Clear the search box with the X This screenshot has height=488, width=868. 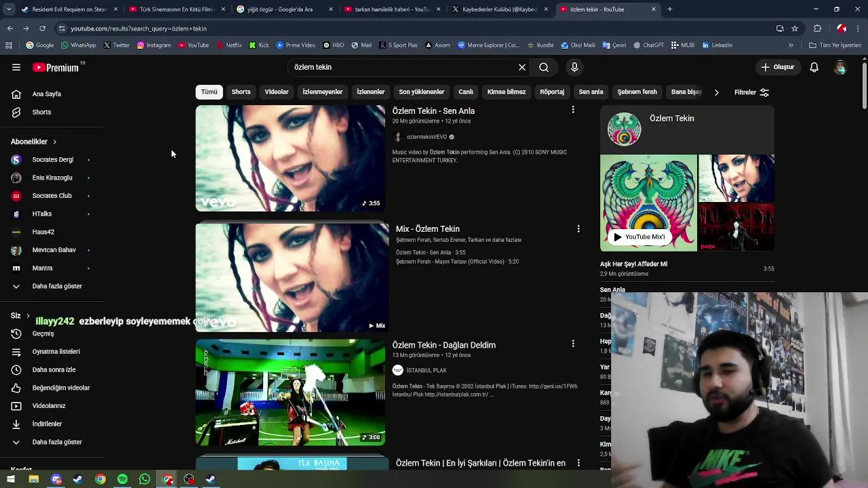(522, 67)
